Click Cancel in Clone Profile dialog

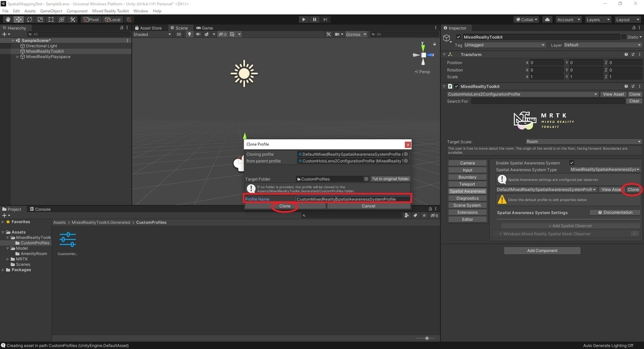point(369,206)
